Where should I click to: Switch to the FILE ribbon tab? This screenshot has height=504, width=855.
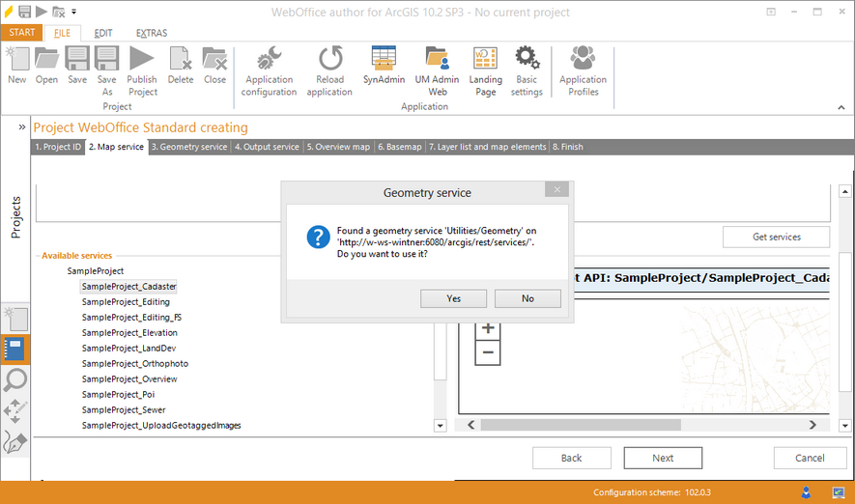(62, 33)
